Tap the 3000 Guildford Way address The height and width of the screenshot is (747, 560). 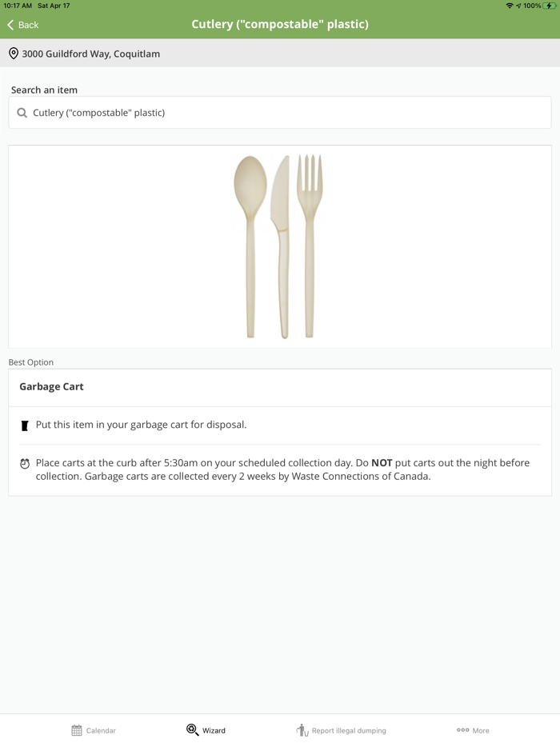tap(90, 54)
